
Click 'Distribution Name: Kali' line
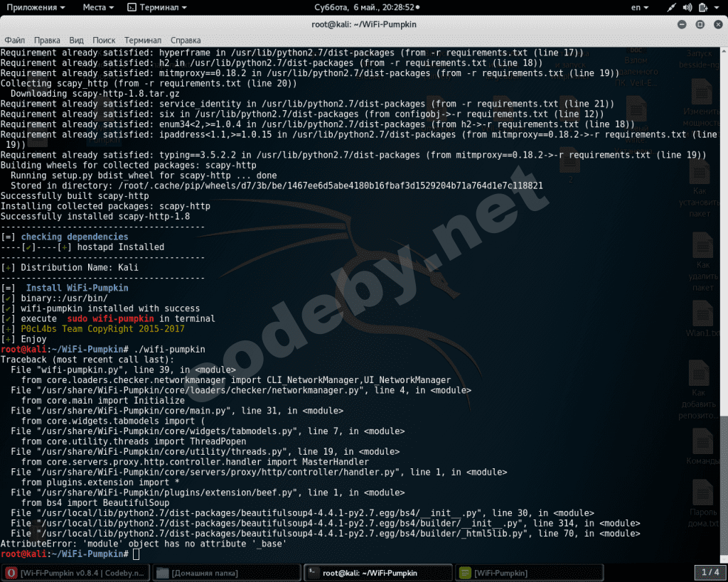coord(80,268)
